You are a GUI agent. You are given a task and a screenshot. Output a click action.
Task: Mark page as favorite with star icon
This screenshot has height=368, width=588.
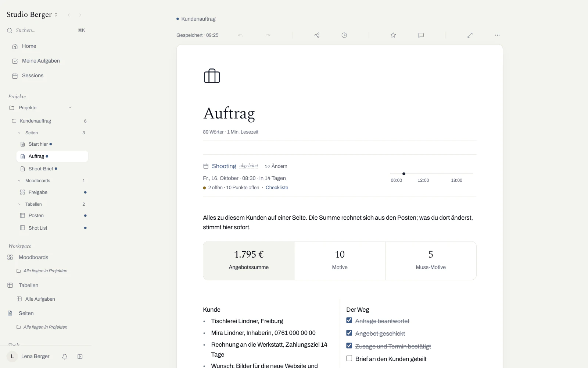(393, 35)
